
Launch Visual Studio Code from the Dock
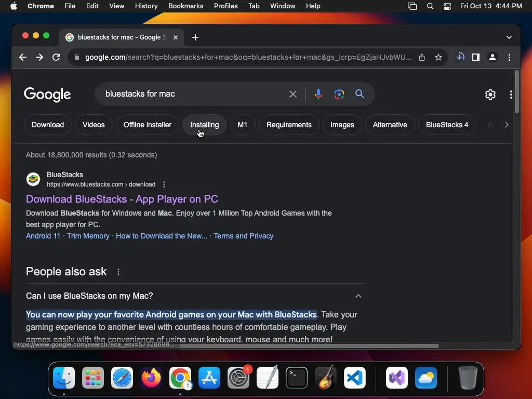point(354,378)
